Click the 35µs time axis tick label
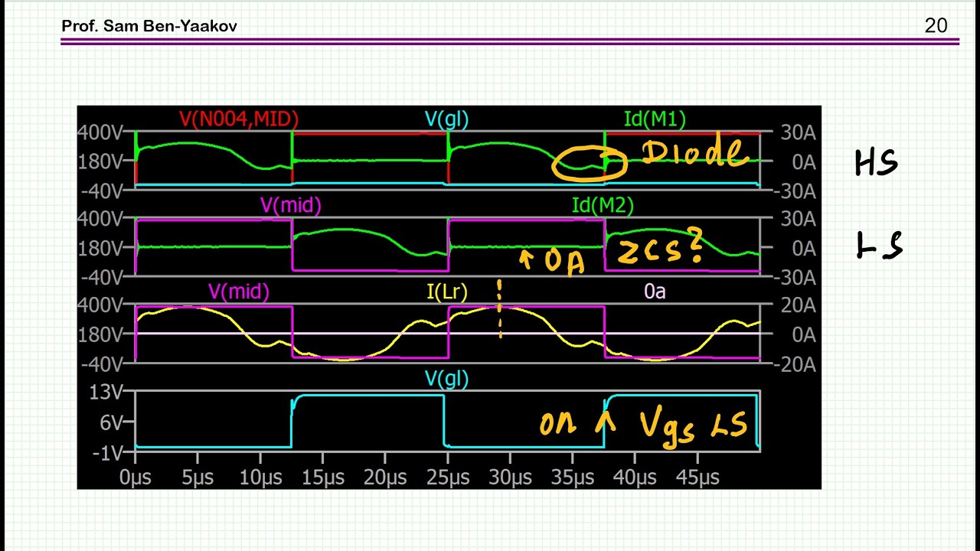Screen dimensions: 980x551 (x=573, y=478)
